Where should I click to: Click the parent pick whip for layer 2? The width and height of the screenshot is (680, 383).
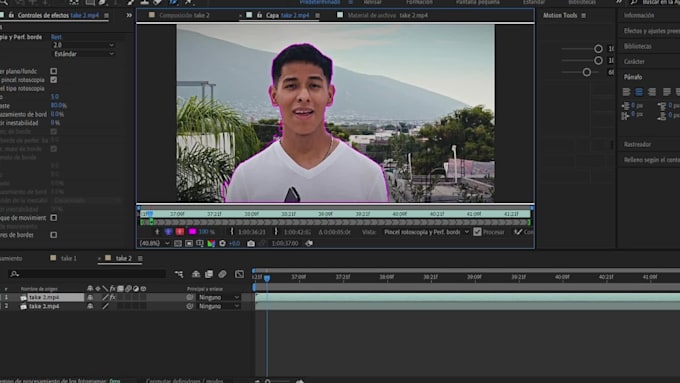pos(190,306)
